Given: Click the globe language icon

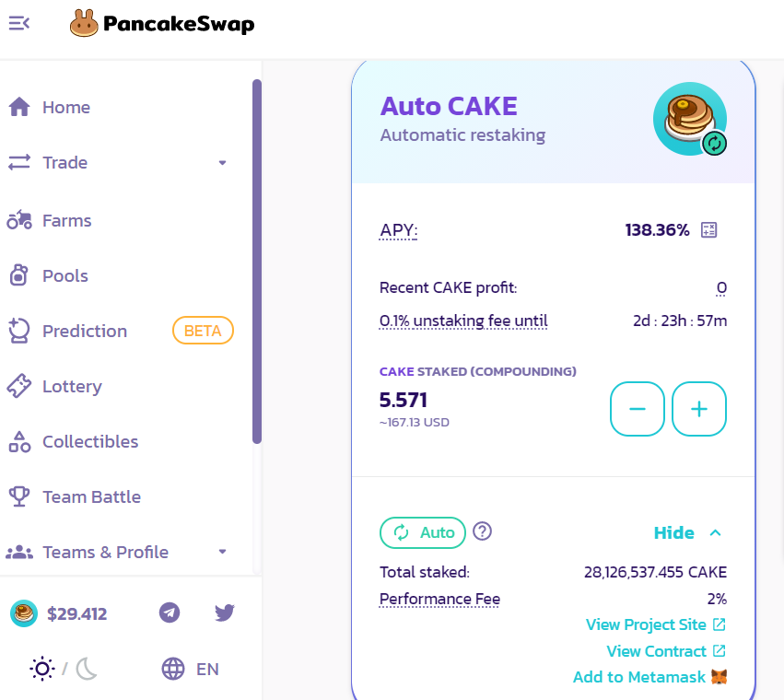Looking at the screenshot, I should pos(173,669).
